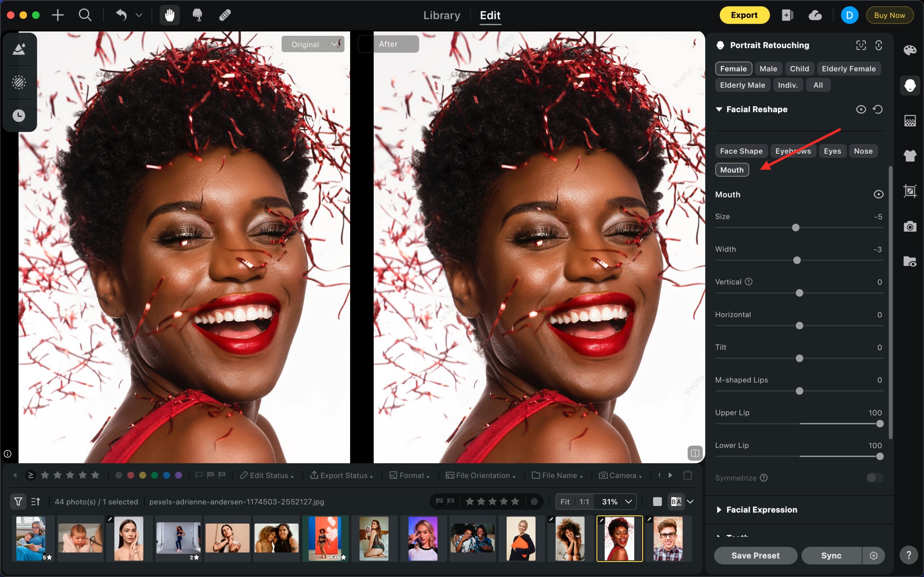Screen dimensions: 924x577
Task: Click the Upper Lip slider handle
Action: 879,424
